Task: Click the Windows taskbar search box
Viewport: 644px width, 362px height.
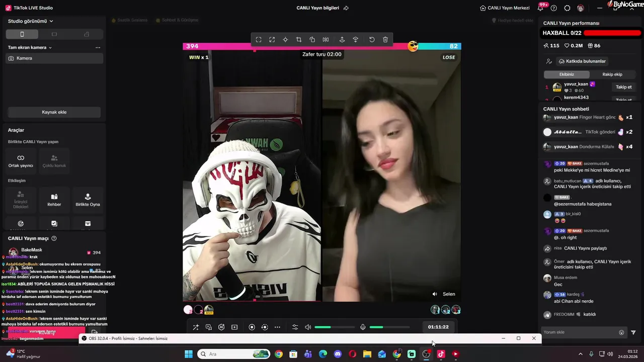Action: click(x=234, y=354)
